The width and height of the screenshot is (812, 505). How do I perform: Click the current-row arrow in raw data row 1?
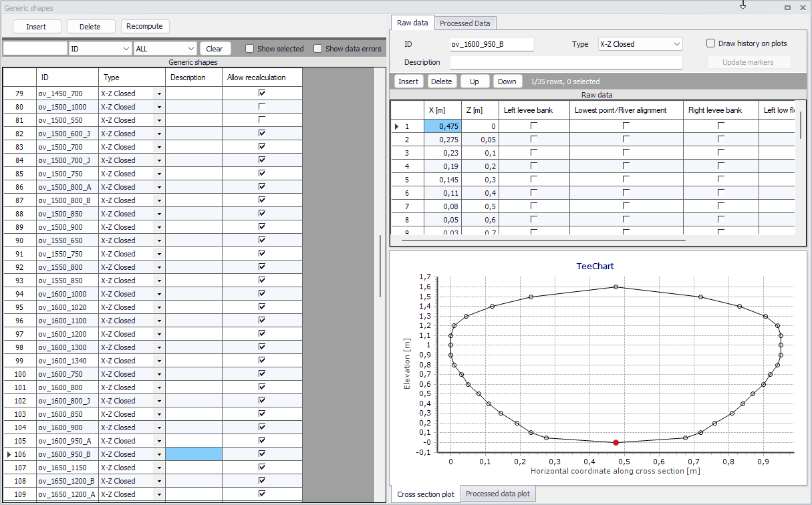point(397,126)
